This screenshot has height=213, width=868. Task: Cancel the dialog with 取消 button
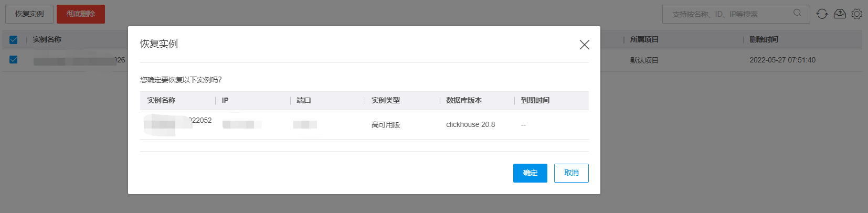[x=571, y=173]
